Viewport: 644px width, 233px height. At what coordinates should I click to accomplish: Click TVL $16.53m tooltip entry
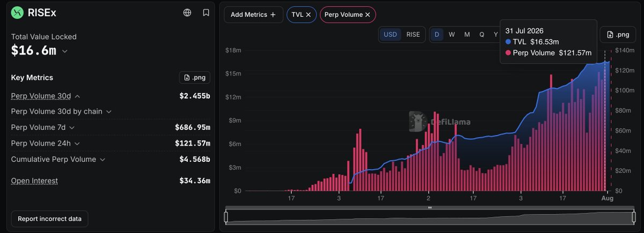click(532, 41)
